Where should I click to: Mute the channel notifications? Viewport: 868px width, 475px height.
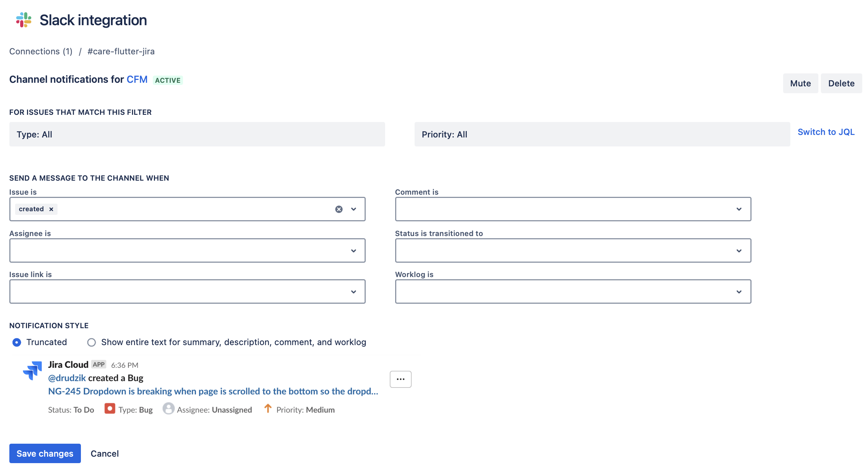tap(800, 83)
